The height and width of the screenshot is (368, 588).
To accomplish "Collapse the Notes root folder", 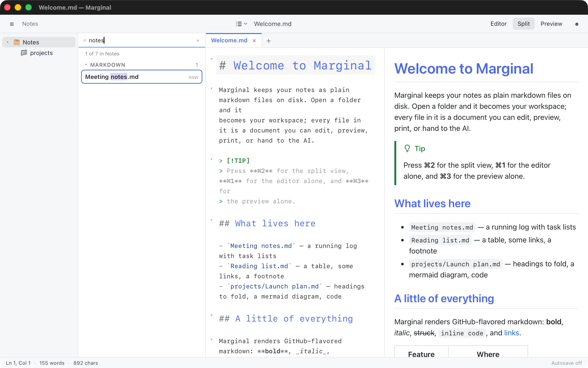I will pyautogui.click(x=8, y=42).
